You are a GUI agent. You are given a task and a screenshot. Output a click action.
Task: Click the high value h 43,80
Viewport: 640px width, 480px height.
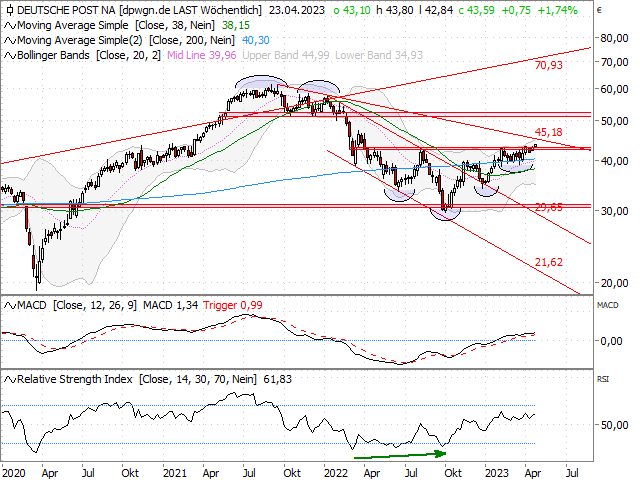tap(395, 10)
